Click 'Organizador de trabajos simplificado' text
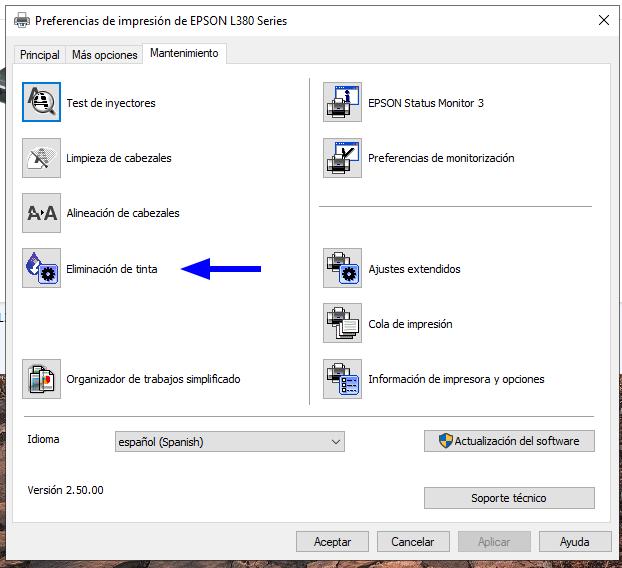The image size is (622, 568). pos(153,379)
